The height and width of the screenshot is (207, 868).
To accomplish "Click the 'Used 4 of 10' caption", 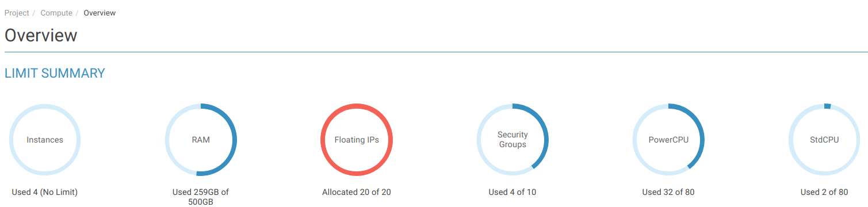I will (x=513, y=192).
